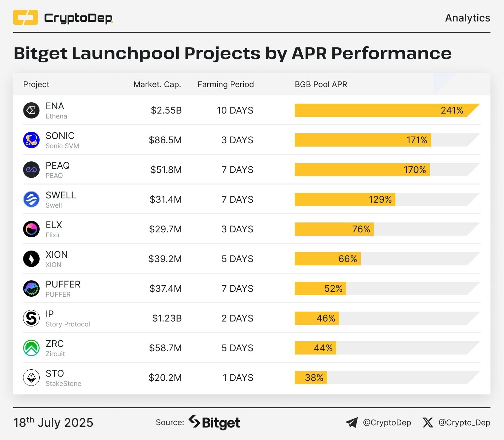
Task: Select the ZRC 44% APR bar
Action: point(316,348)
